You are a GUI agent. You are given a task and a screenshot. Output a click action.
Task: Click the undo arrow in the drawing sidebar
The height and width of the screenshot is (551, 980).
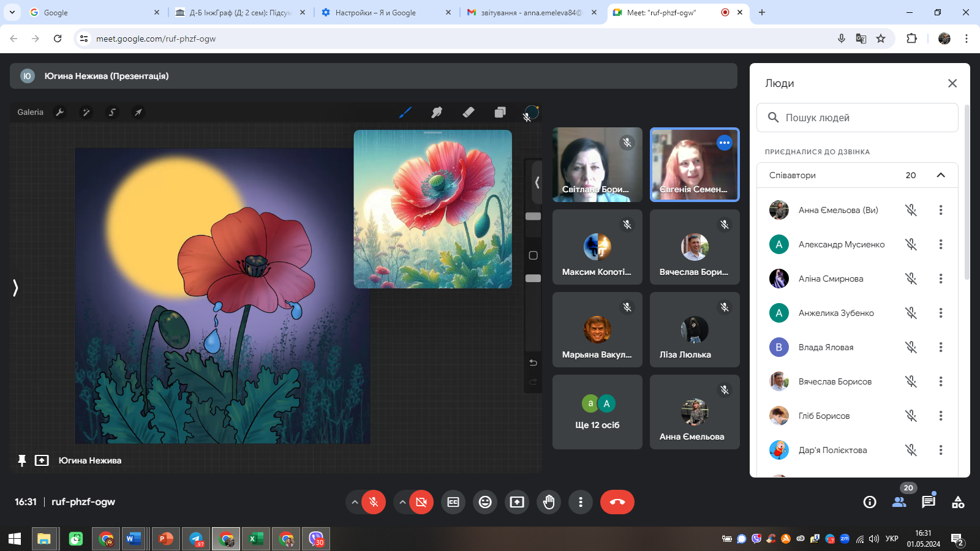tap(533, 362)
